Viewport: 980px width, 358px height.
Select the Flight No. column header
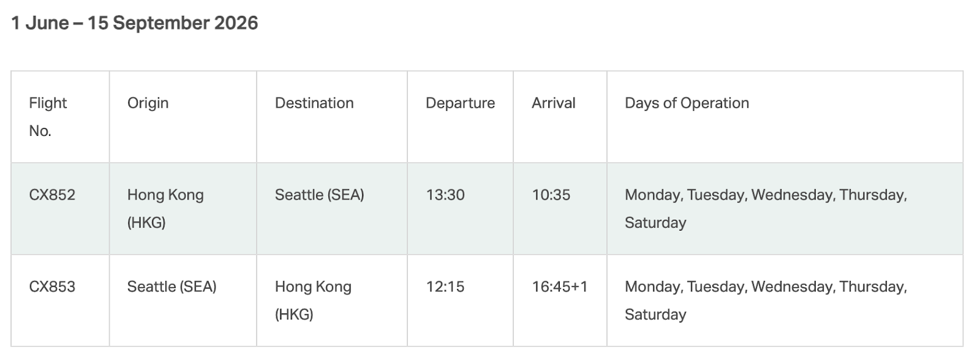(x=60, y=117)
